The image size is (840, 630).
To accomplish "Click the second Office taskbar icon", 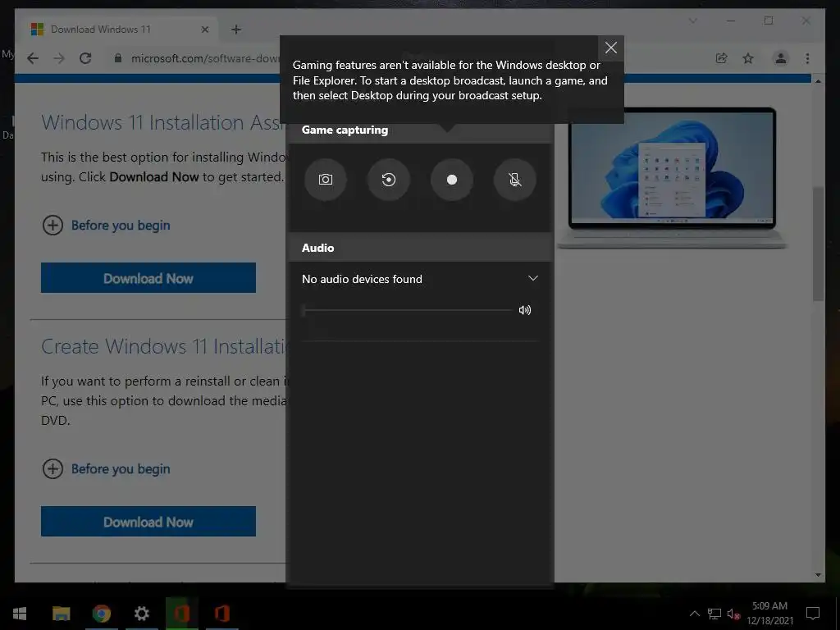I will point(221,614).
